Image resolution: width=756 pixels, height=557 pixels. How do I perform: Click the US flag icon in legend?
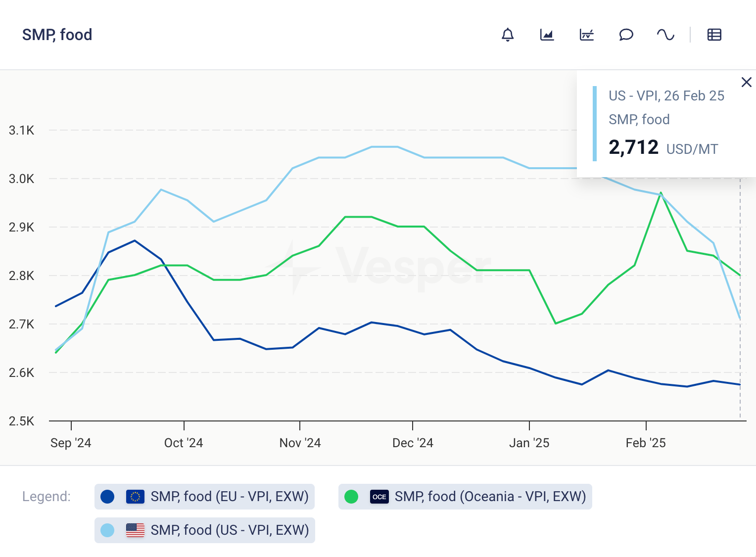(x=135, y=530)
